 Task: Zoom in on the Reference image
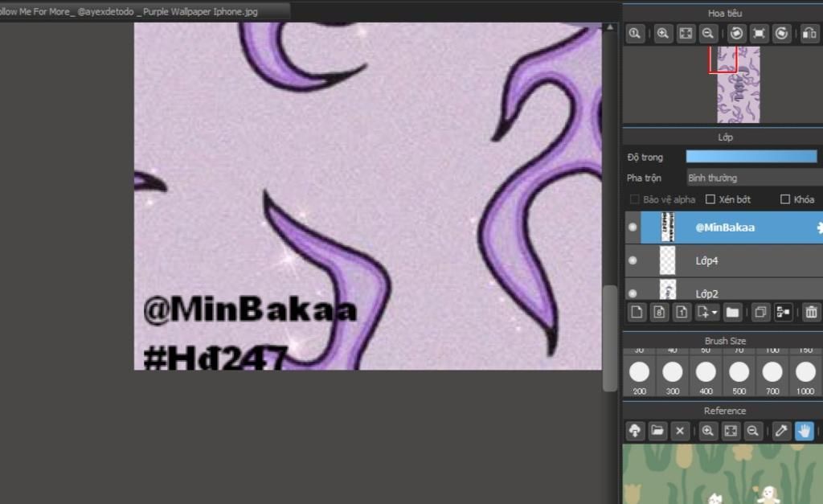[x=708, y=431]
